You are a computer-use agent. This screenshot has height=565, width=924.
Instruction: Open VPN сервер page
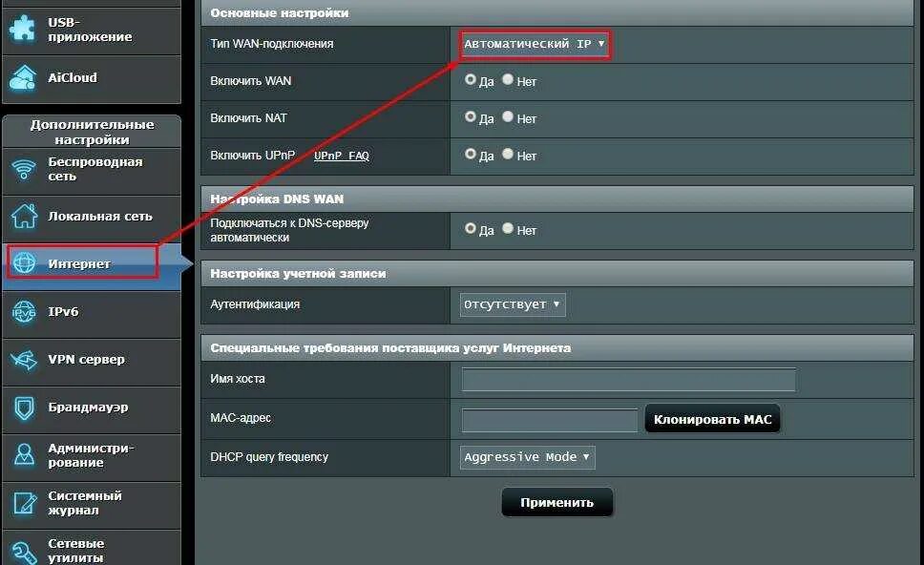(x=92, y=362)
